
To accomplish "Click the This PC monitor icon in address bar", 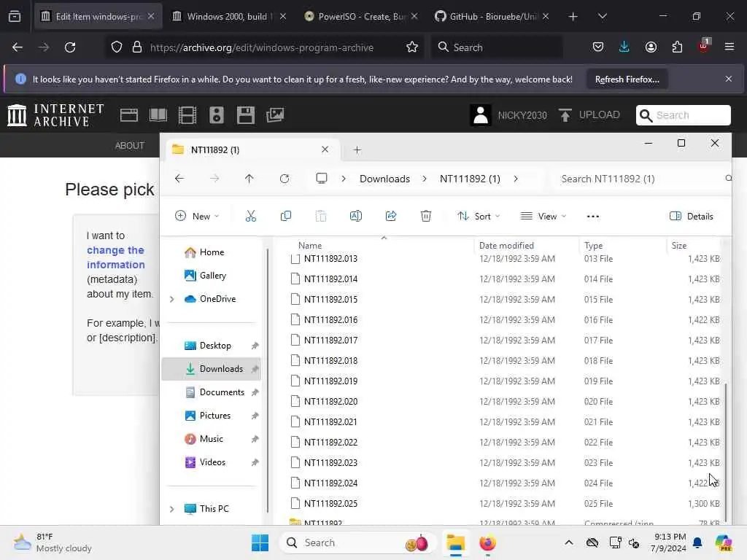I will (322, 179).
